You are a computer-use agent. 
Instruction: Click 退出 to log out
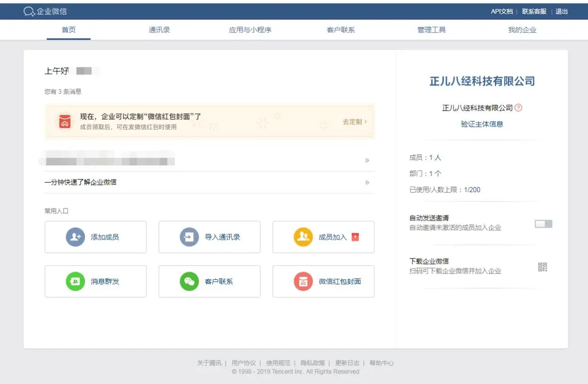(561, 12)
